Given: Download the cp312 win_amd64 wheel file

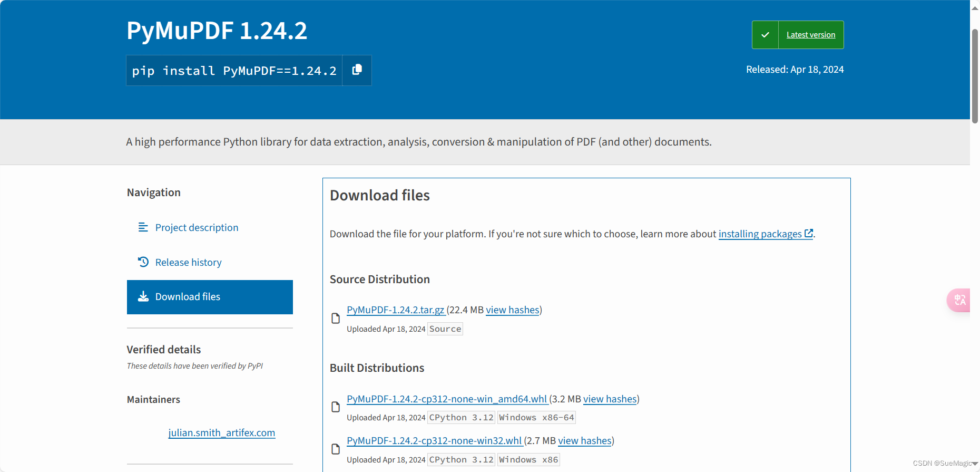Looking at the screenshot, I should 447,399.
